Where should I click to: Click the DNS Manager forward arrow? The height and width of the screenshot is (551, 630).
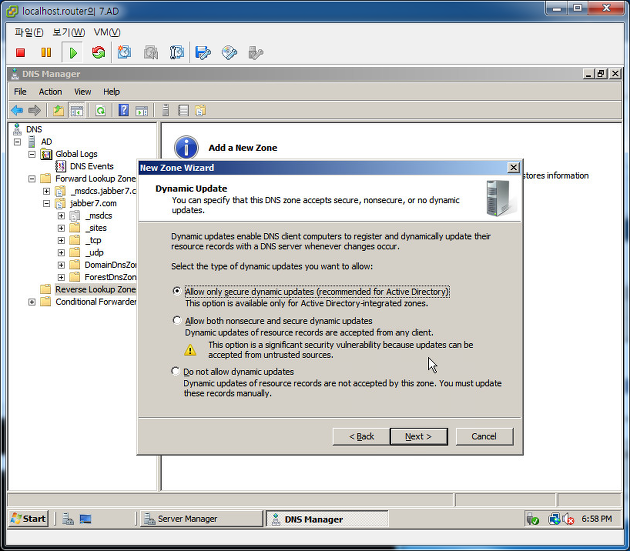34,110
